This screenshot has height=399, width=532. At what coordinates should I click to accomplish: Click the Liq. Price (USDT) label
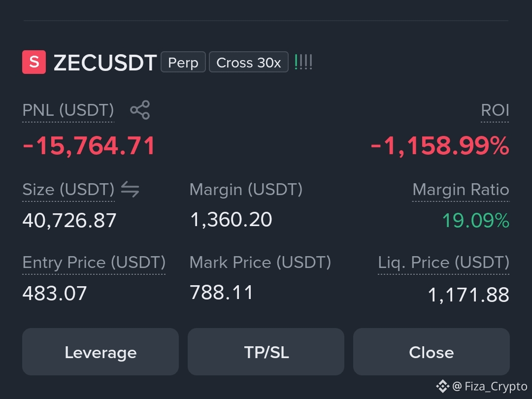[444, 262]
